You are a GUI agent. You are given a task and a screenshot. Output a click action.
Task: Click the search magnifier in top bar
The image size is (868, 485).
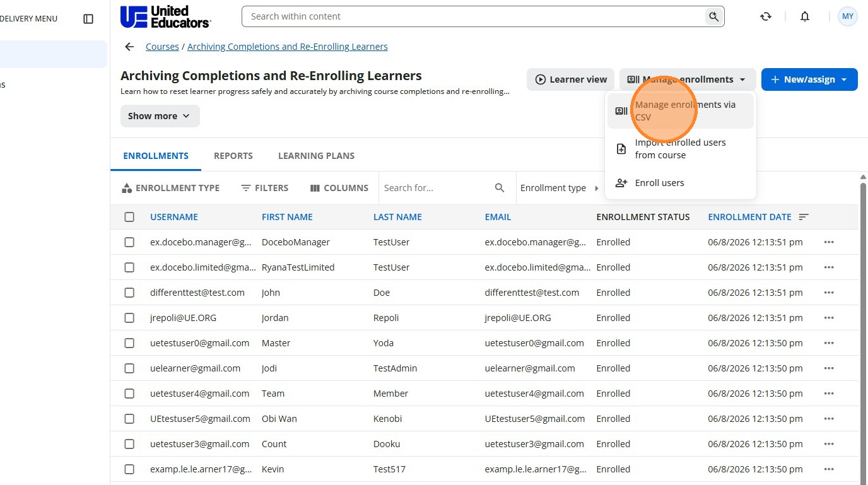coord(713,16)
